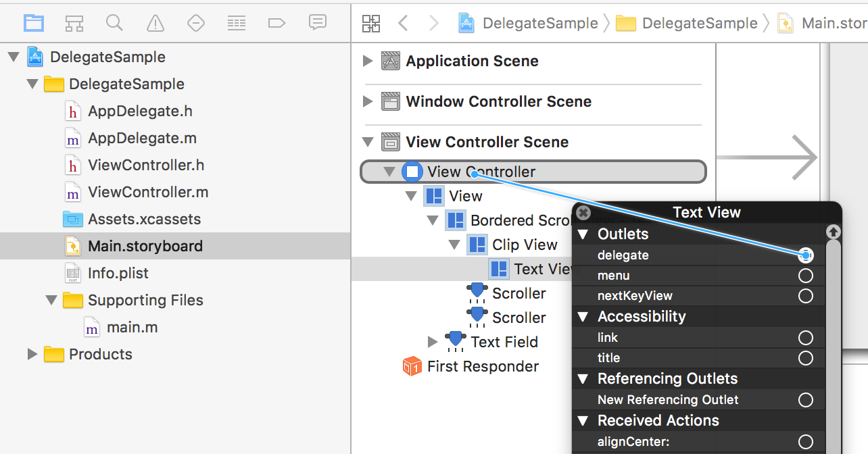This screenshot has height=454, width=868.
Task: Click the related items grid icon
Action: click(x=371, y=23)
